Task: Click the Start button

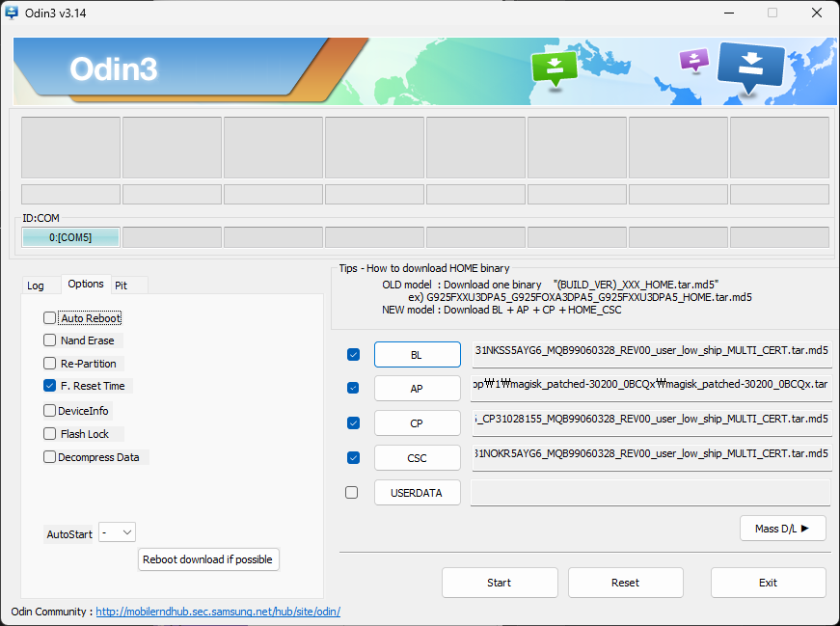Action: point(500,583)
